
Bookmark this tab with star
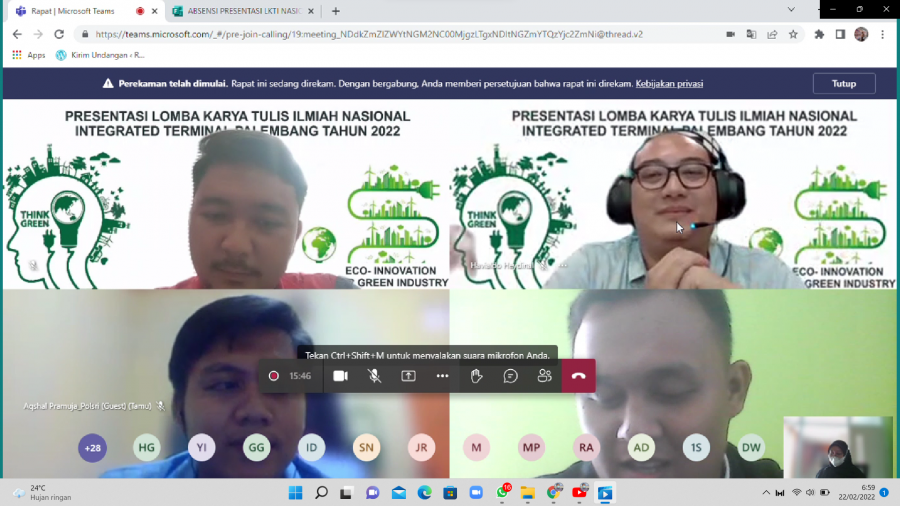click(793, 34)
